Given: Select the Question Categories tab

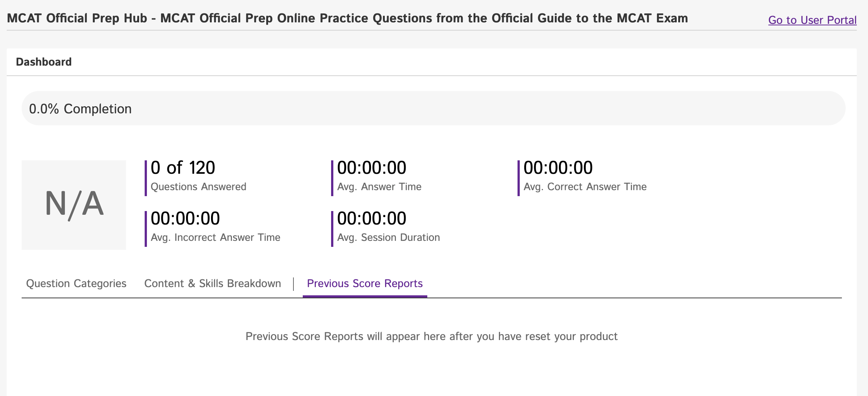Looking at the screenshot, I should click(x=76, y=283).
